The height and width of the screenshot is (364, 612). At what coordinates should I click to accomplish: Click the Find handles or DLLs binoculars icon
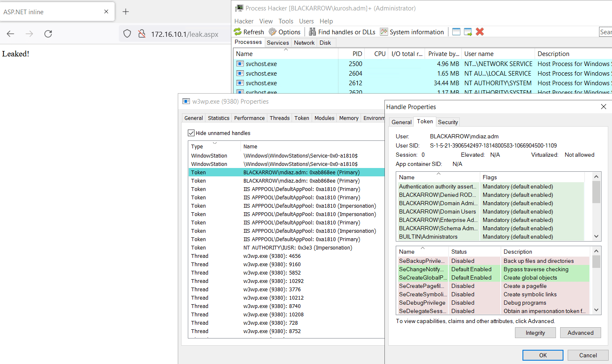coord(312,32)
